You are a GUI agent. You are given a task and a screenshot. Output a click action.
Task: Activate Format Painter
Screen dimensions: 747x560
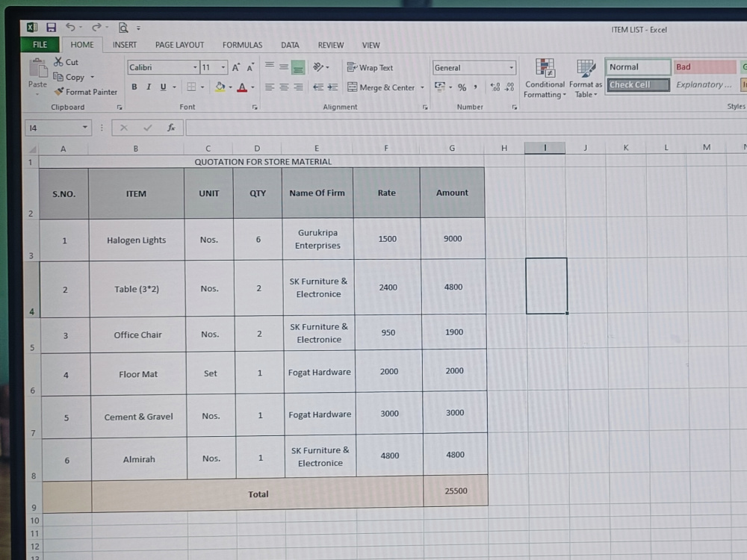coord(86,91)
